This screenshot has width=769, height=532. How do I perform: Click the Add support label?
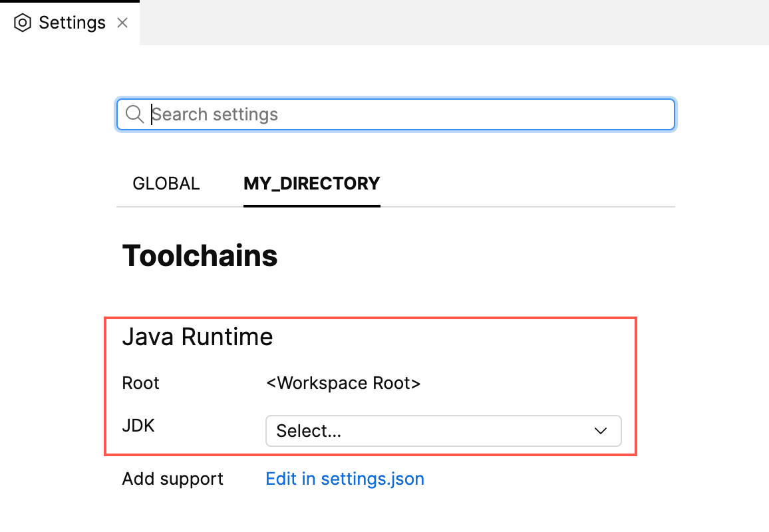172,479
